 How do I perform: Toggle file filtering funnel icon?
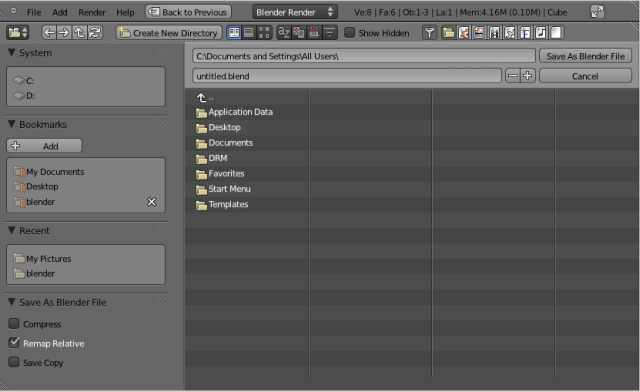(x=429, y=32)
